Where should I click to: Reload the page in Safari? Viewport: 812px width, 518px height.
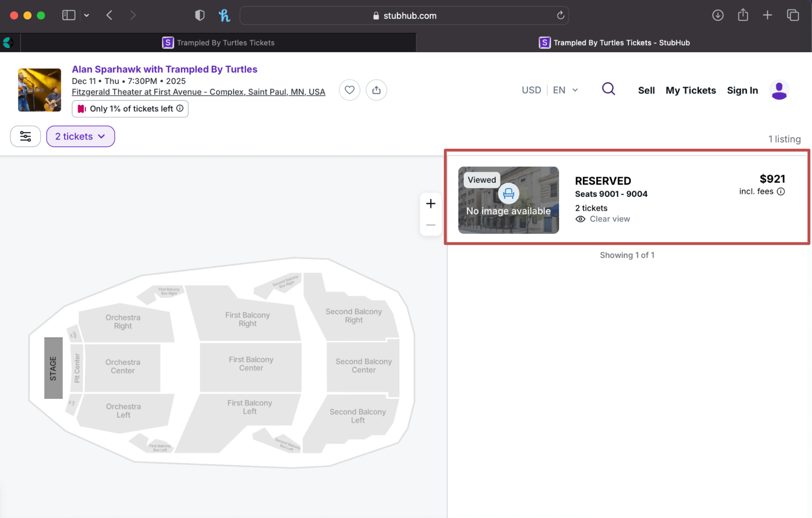(560, 15)
